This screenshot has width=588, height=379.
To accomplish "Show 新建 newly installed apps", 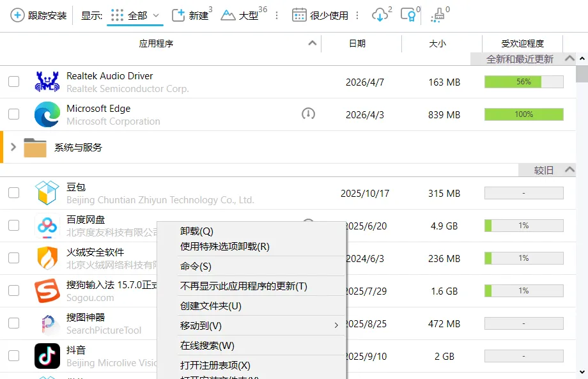I will [192, 15].
